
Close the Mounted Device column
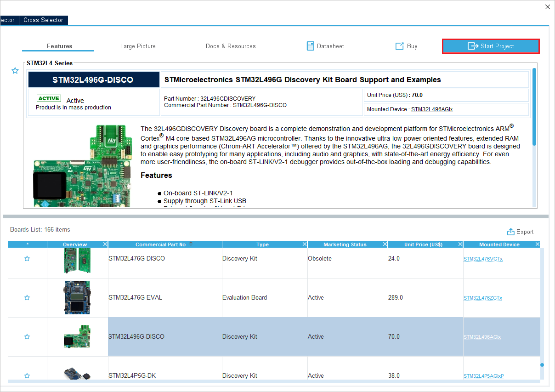[538, 244]
